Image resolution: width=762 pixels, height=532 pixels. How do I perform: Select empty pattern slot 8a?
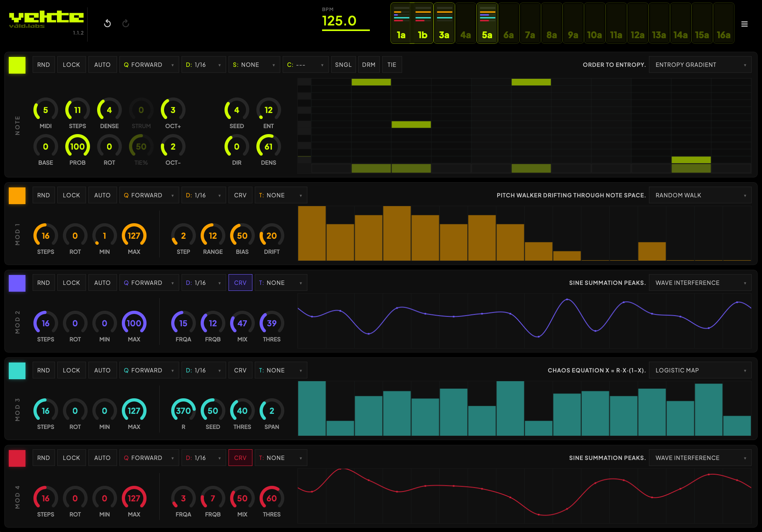coord(552,23)
